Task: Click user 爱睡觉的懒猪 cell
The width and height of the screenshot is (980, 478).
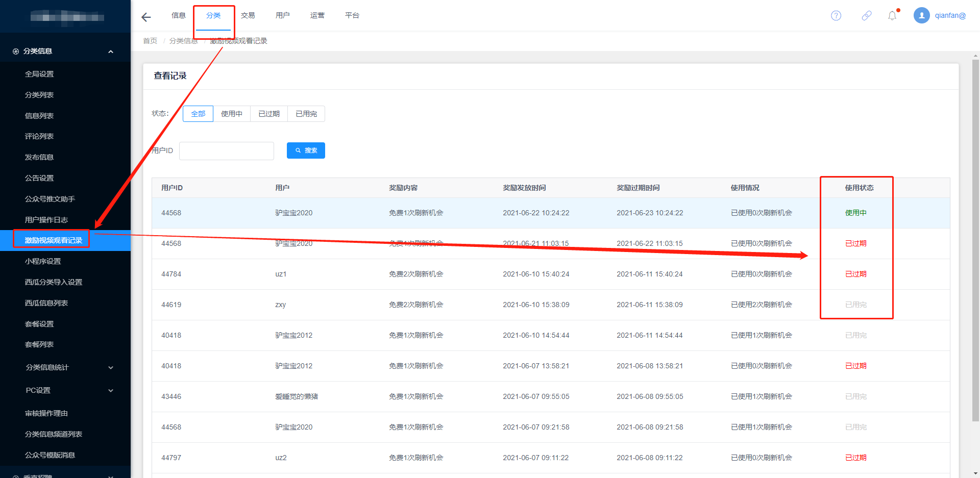Action: pos(297,396)
